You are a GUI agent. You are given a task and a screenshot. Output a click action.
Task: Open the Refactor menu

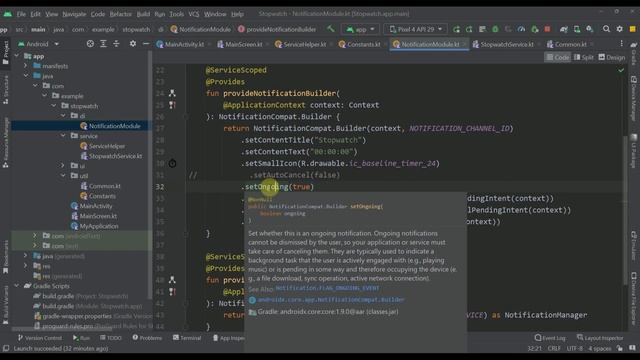pyautogui.click(x=120, y=14)
